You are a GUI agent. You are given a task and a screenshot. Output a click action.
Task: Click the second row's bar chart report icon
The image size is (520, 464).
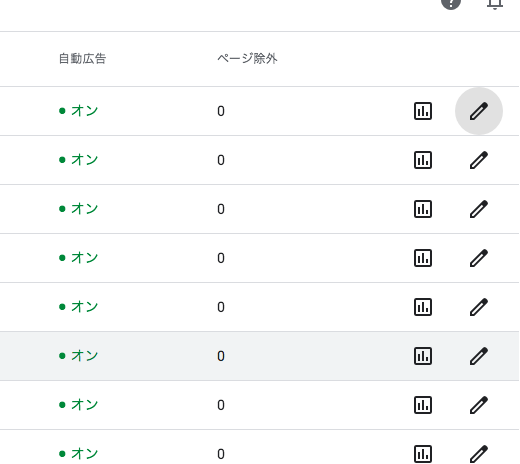423,160
